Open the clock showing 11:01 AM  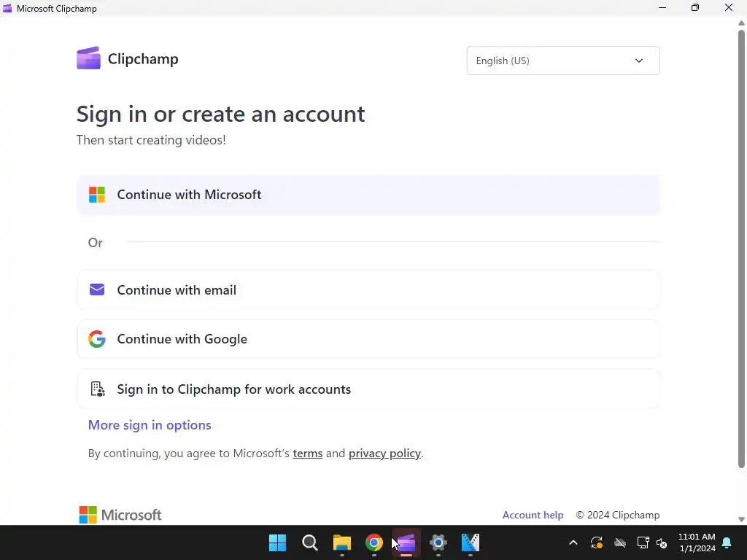click(697, 542)
